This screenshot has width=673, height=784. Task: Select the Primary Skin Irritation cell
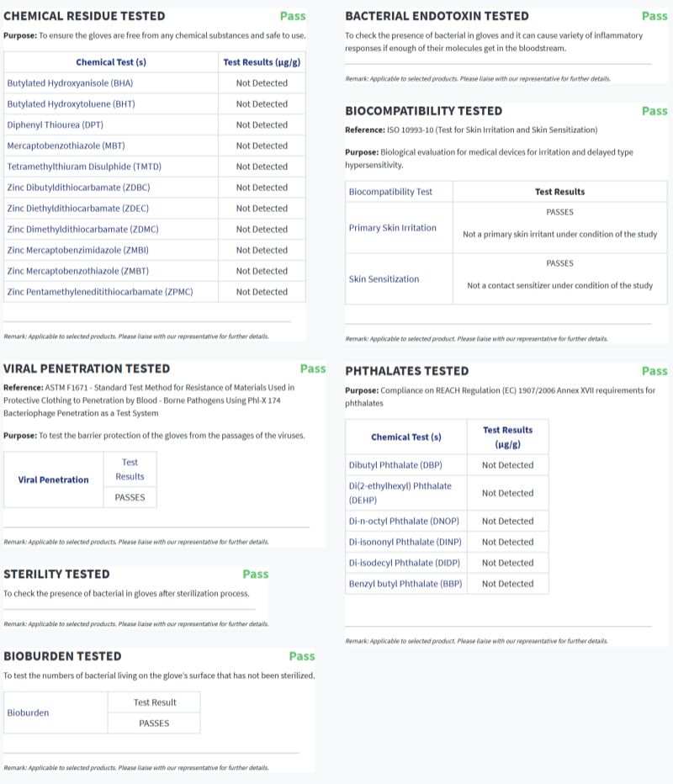point(393,228)
